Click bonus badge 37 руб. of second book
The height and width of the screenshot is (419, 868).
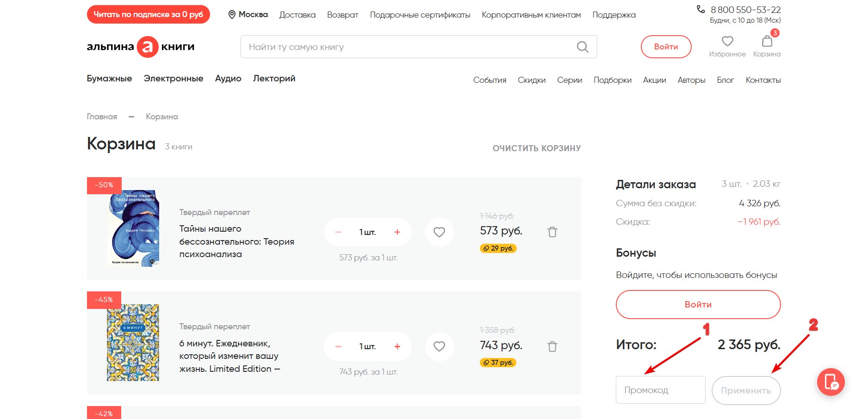point(498,363)
